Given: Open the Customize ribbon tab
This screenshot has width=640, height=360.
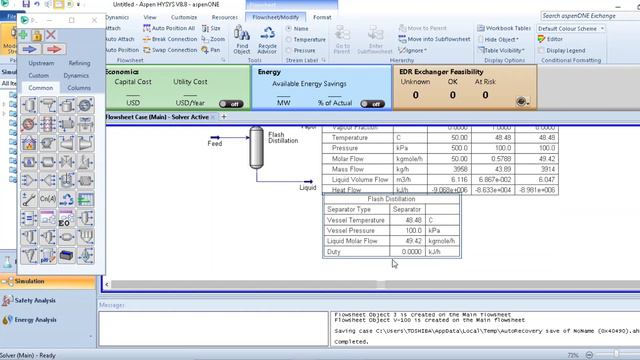Looking at the screenshot, I should click(184, 17).
